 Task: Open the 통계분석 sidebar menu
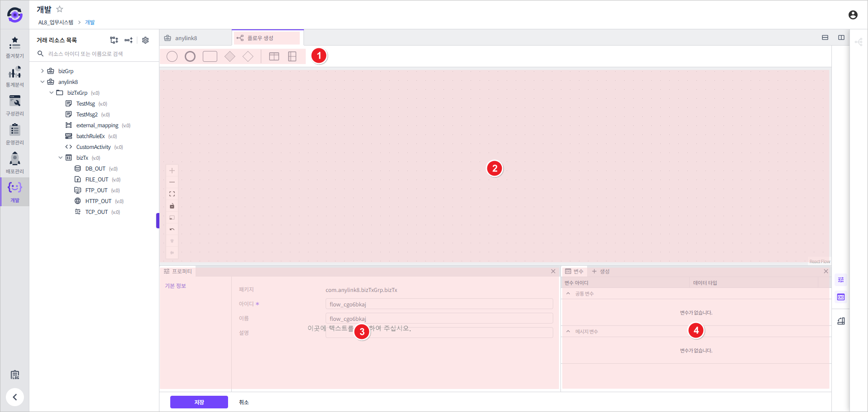click(x=15, y=76)
